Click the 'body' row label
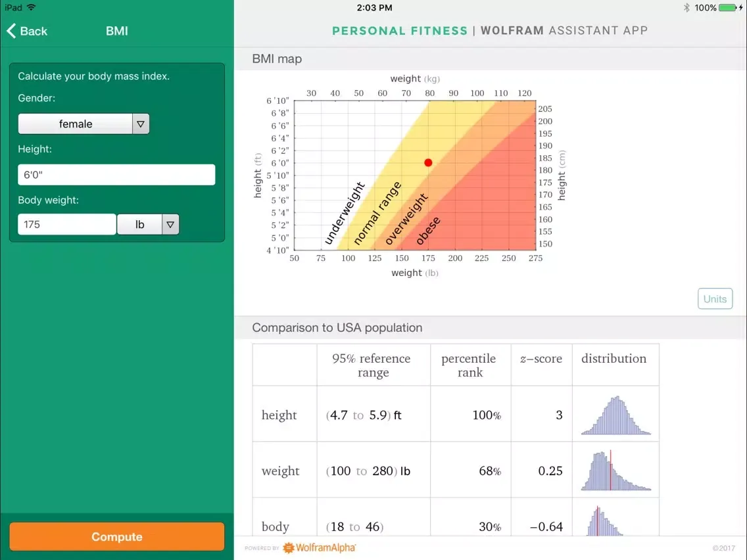Screen dimensions: 747x560 click(x=276, y=526)
